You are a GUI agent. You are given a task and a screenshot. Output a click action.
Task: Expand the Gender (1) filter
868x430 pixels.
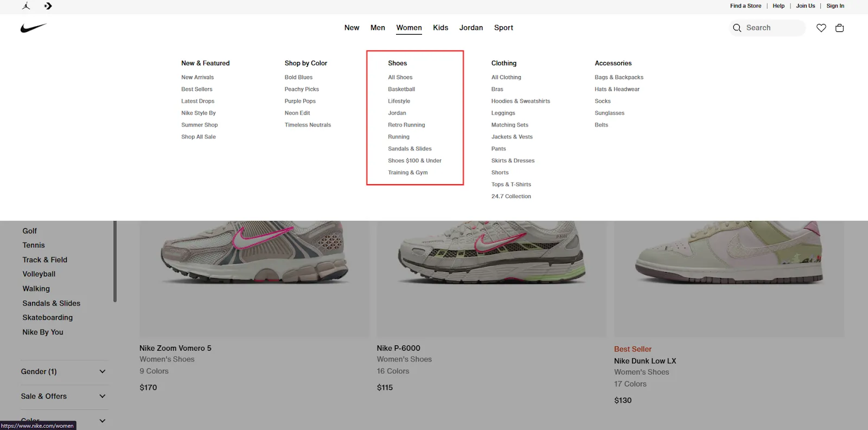pos(63,372)
